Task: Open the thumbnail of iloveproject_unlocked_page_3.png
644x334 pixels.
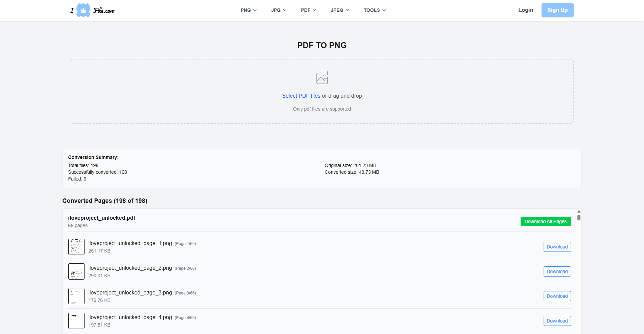Action: 76,296
